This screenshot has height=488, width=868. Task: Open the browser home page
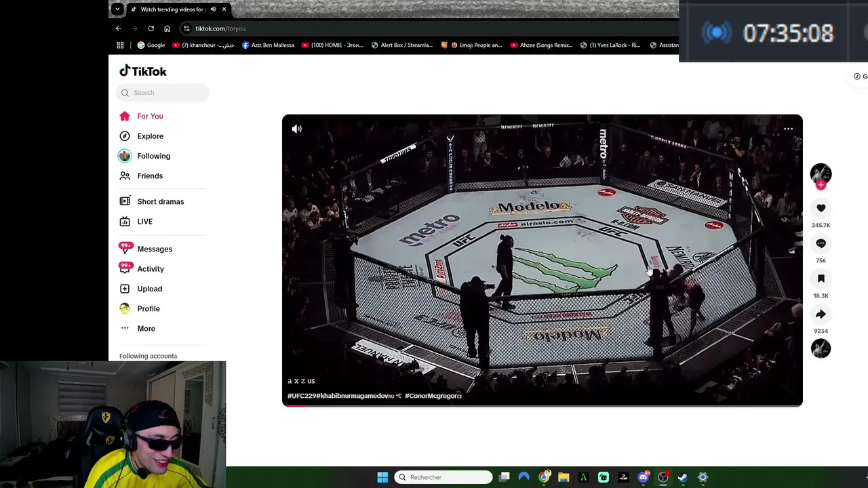tap(167, 28)
